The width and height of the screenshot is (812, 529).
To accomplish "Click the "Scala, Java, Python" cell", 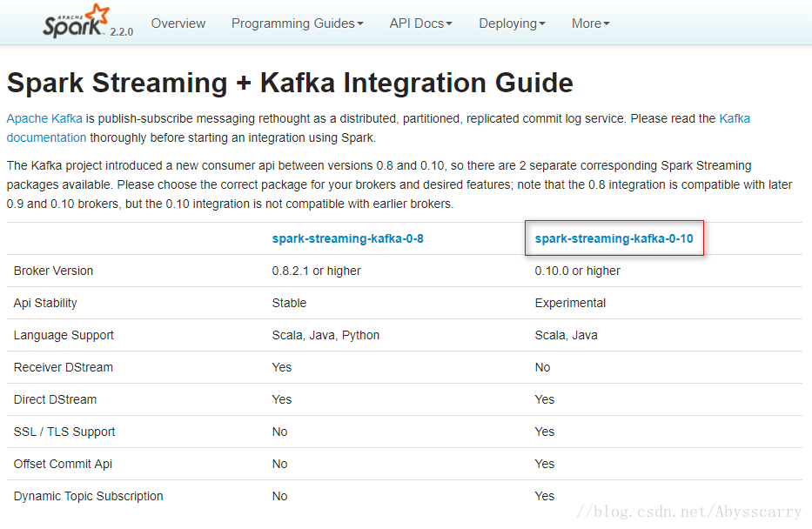I will pyautogui.click(x=325, y=336).
